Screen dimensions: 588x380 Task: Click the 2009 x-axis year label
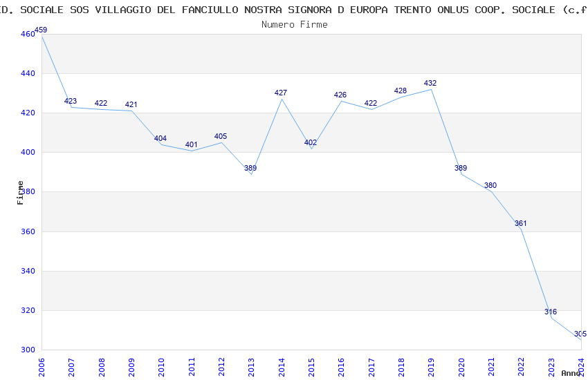click(x=131, y=368)
